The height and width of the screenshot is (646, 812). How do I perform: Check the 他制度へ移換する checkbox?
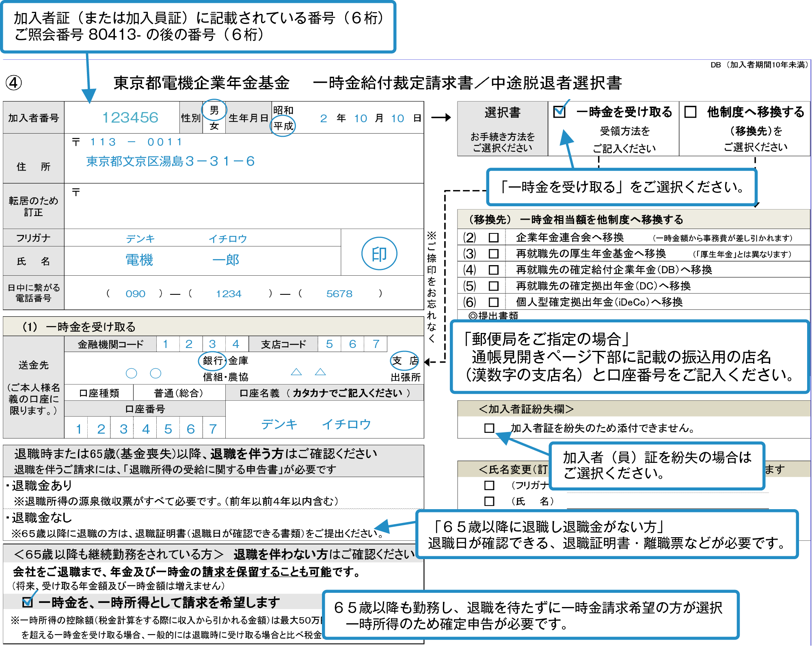tap(690, 112)
